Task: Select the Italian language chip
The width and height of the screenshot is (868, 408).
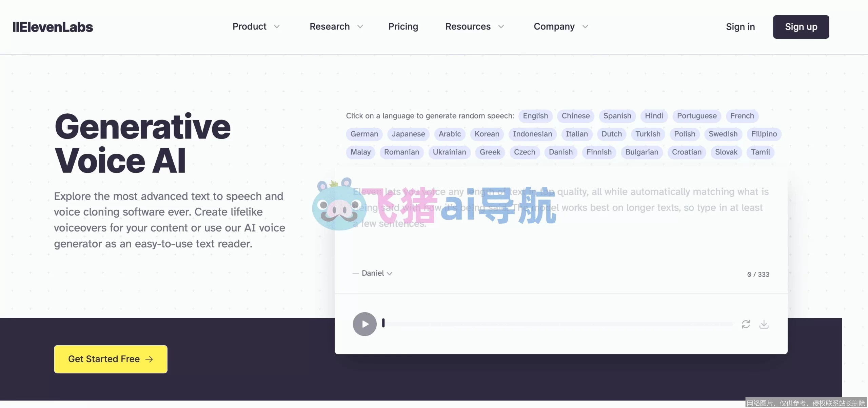Action: 577,134
